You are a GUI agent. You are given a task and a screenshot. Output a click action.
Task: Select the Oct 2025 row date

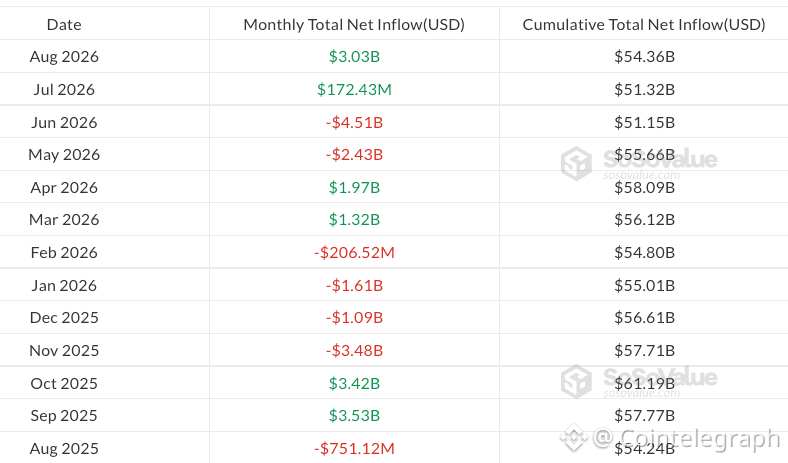pos(64,384)
